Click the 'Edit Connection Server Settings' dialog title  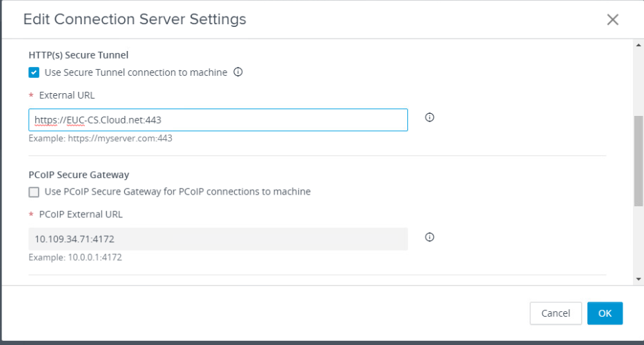coord(135,19)
